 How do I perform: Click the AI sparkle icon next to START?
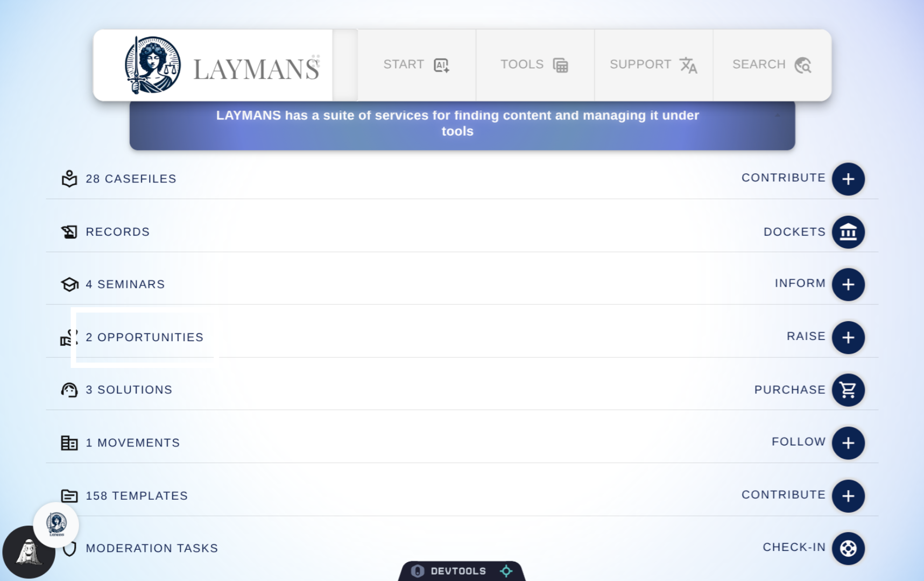click(441, 64)
